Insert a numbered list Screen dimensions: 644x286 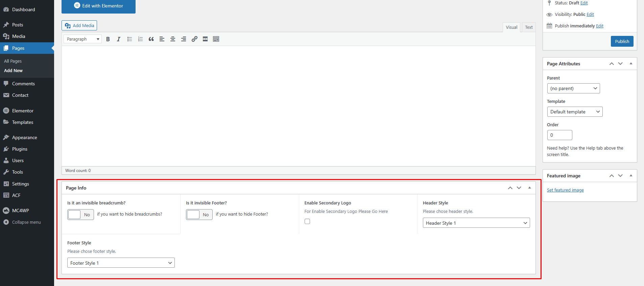coord(140,39)
